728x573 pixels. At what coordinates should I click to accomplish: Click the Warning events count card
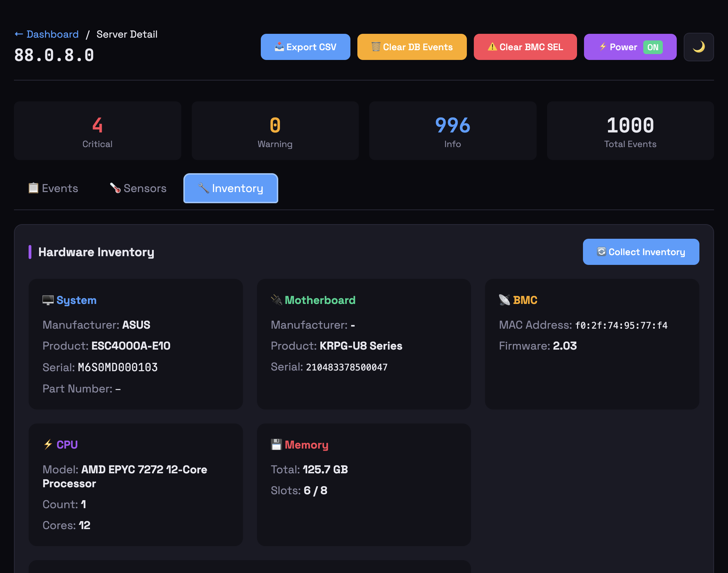coord(275,131)
